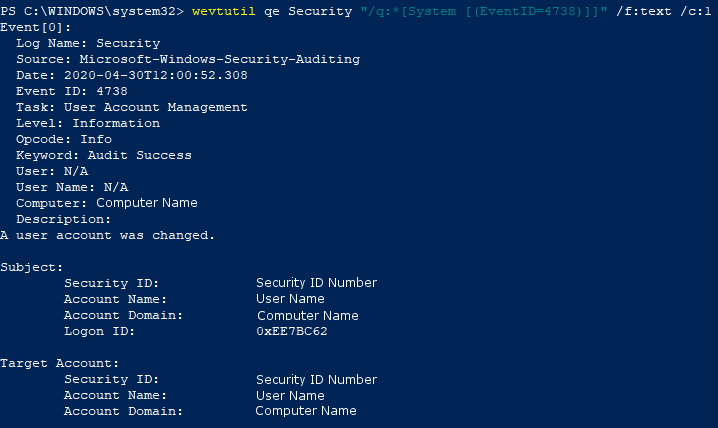Screen dimensions: 718x428
Task: Click the Logon ID value 0xEE7BC62
Action: [x=292, y=331]
